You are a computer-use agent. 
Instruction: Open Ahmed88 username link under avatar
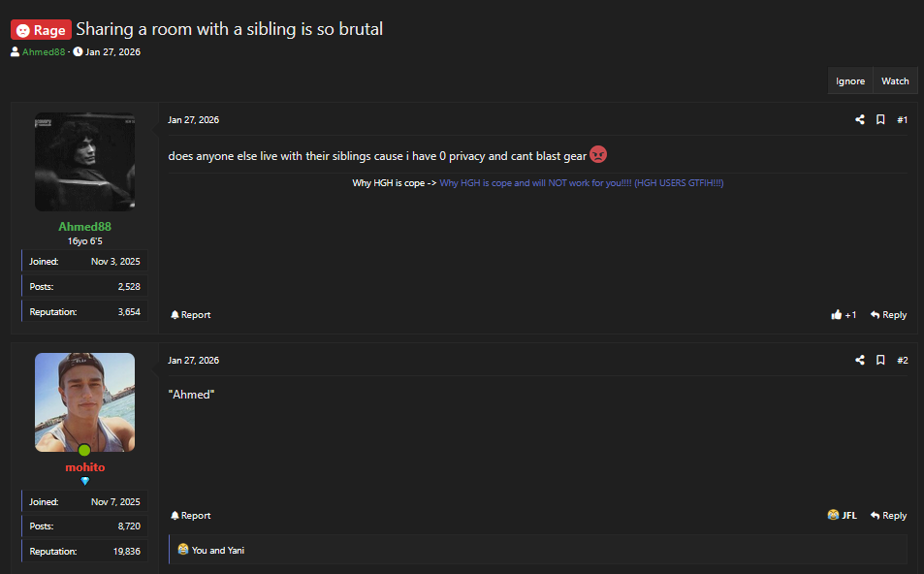(x=84, y=227)
